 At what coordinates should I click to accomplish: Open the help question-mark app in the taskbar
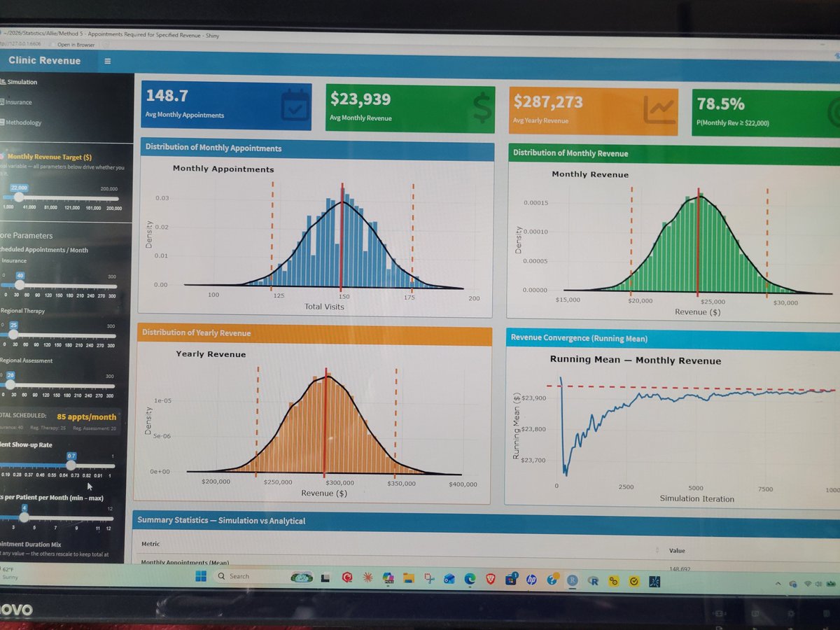tap(552, 580)
